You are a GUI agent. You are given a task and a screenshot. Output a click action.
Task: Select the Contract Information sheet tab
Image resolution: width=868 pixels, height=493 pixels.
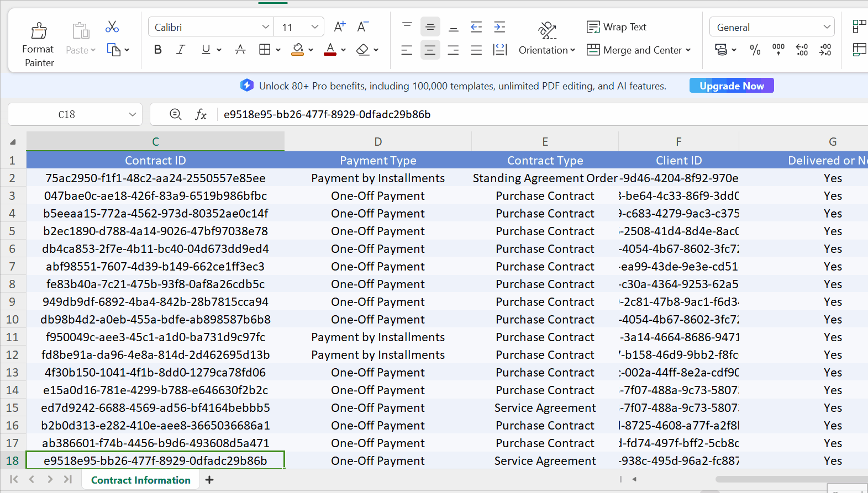pyautogui.click(x=140, y=480)
